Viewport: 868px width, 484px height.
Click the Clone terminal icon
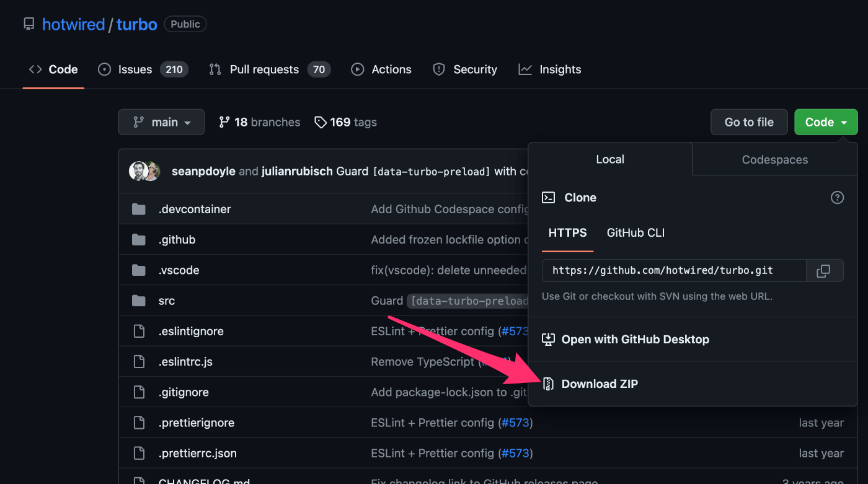[x=548, y=198]
